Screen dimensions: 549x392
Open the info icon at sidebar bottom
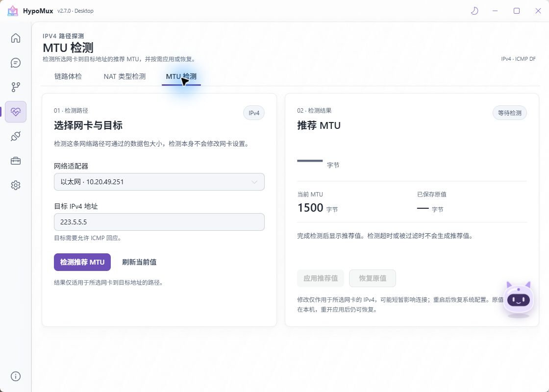[15, 376]
